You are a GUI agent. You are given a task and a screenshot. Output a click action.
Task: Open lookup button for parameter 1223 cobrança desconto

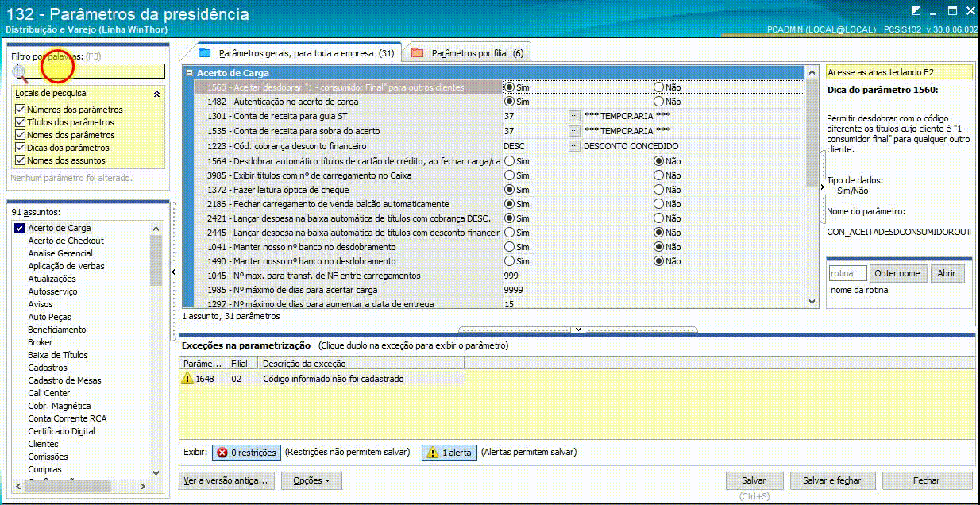(574, 146)
